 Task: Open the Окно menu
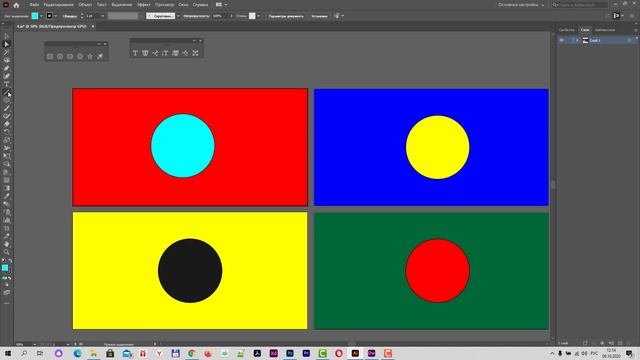tap(183, 5)
